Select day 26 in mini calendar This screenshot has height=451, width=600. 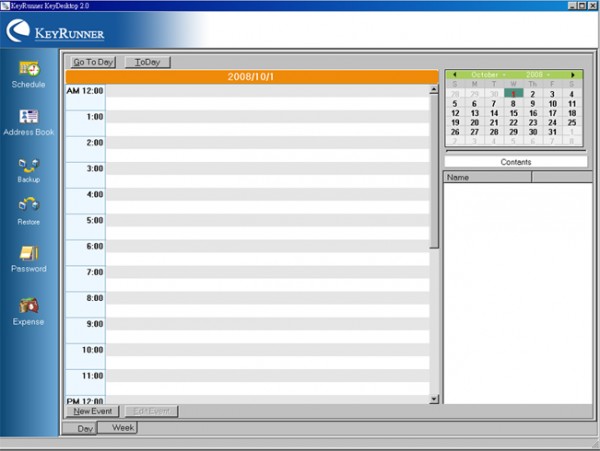coord(455,132)
